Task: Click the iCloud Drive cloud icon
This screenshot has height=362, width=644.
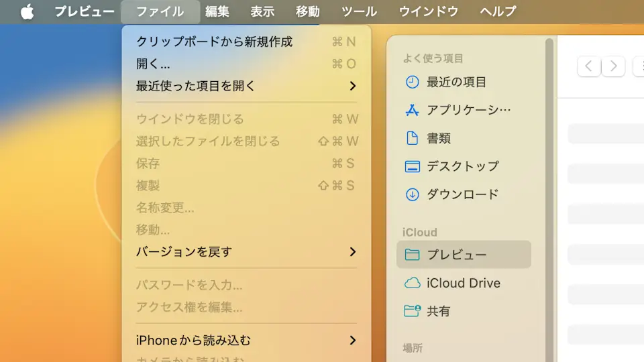Action: click(413, 283)
